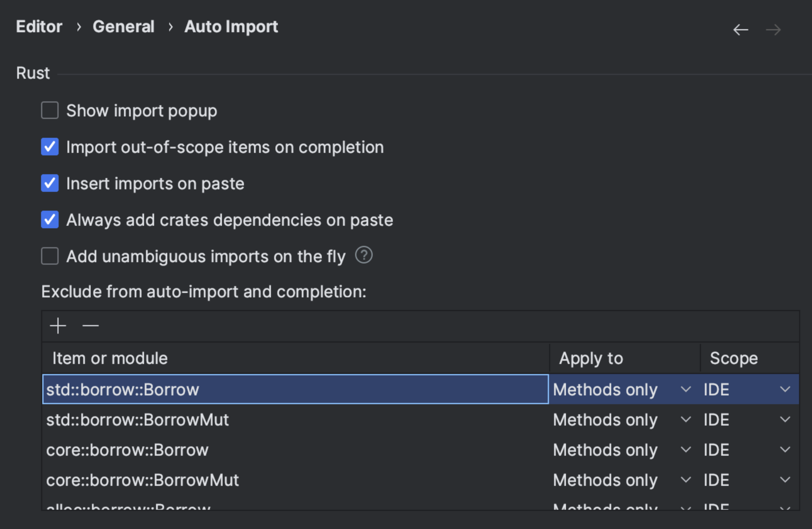Open help for unambiguous imports option
Image resolution: width=812 pixels, height=529 pixels.
tap(363, 255)
